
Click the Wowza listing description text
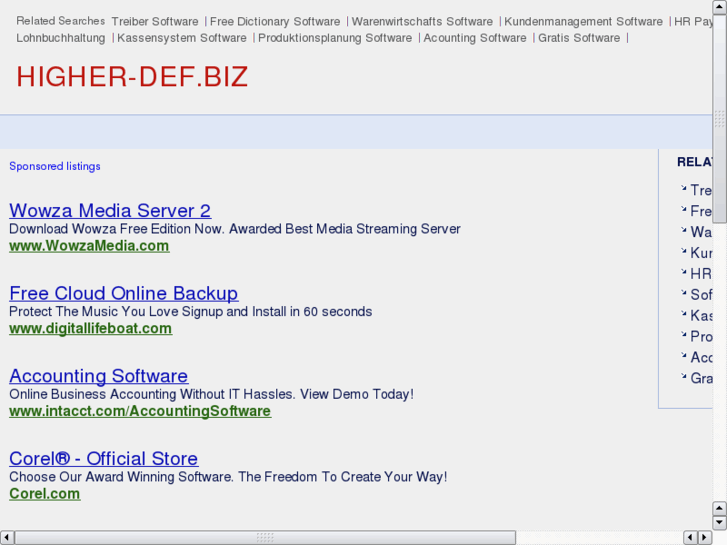tap(235, 229)
